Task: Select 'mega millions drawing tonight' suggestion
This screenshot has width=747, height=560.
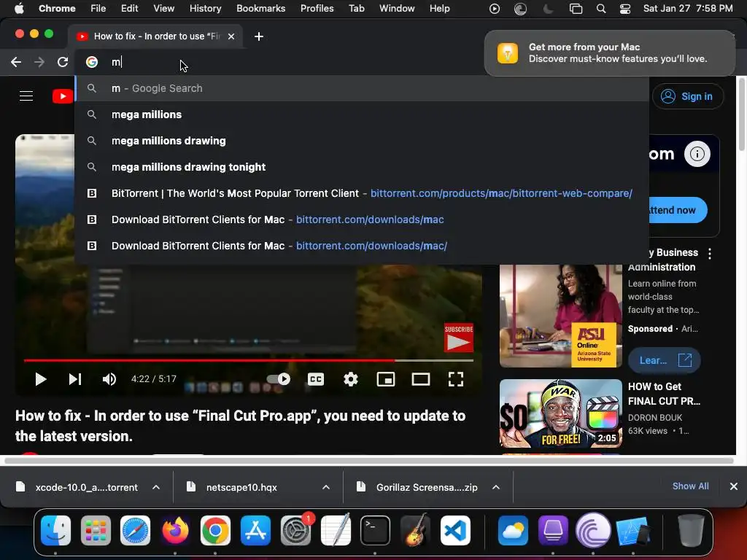Action: [x=362, y=167]
